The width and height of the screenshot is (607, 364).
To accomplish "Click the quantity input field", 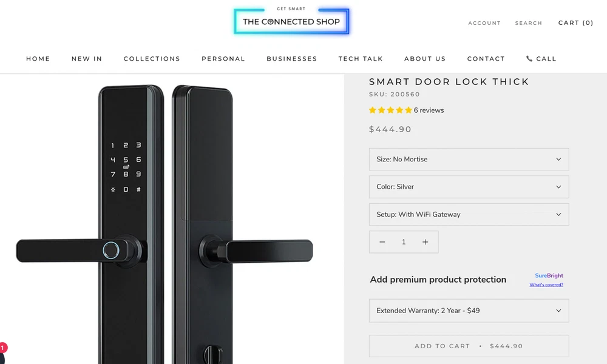I will [x=404, y=242].
